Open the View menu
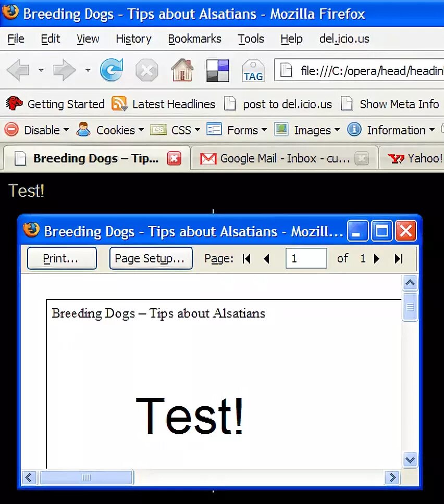 88,39
